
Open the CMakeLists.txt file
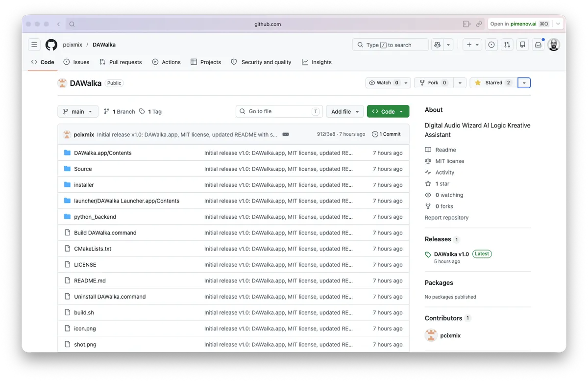point(93,249)
